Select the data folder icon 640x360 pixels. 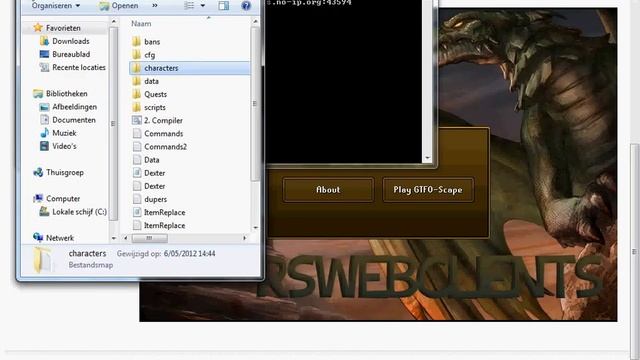click(x=137, y=81)
